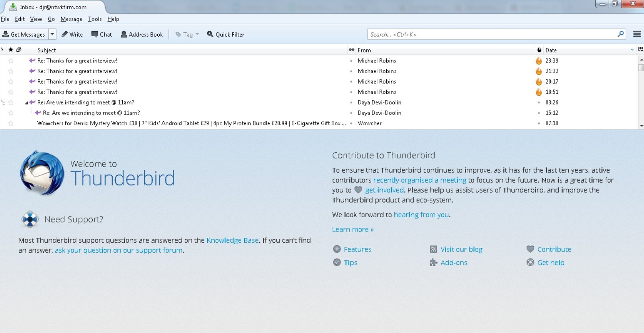
Task: Compose a new email with Write
Action: click(72, 35)
